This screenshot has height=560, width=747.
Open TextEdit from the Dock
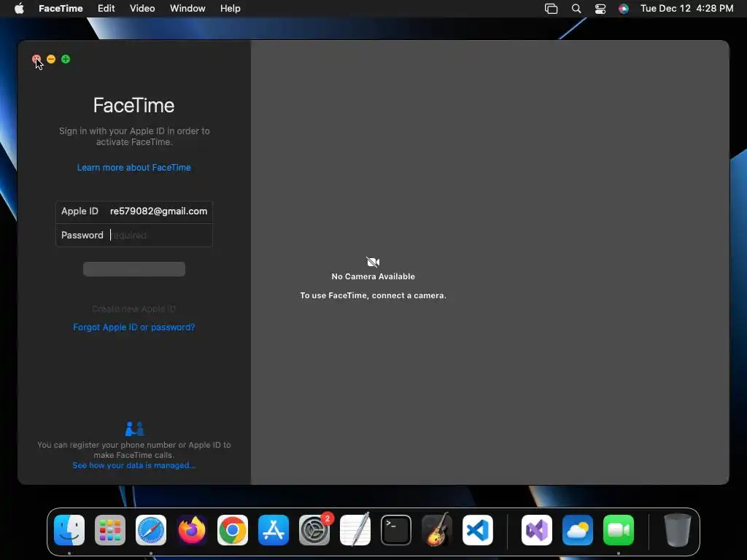[355, 530]
